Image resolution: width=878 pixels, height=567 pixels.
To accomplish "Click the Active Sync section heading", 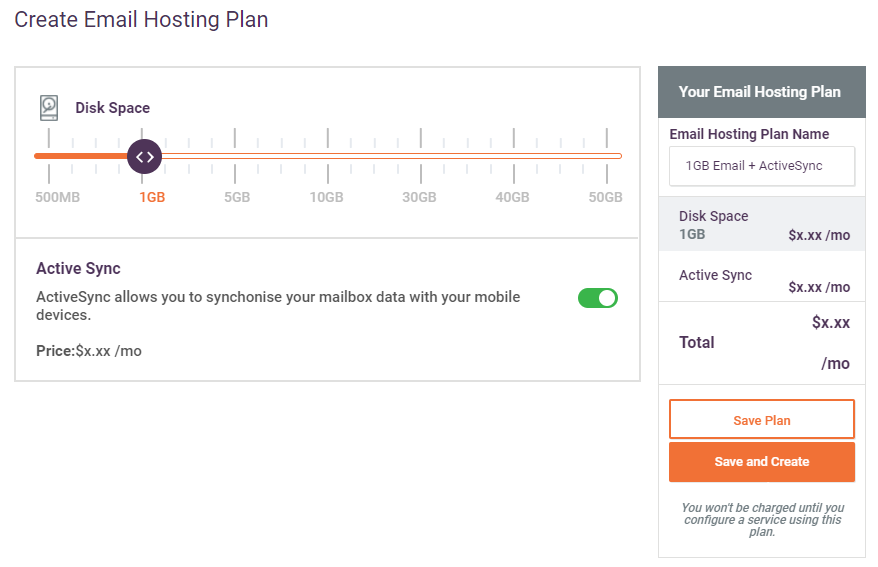I will [78, 268].
